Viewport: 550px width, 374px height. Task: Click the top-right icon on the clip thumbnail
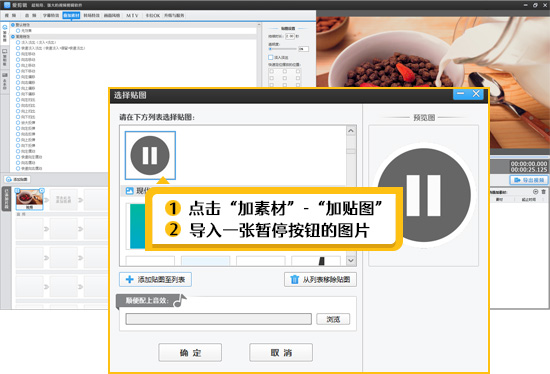(42, 191)
